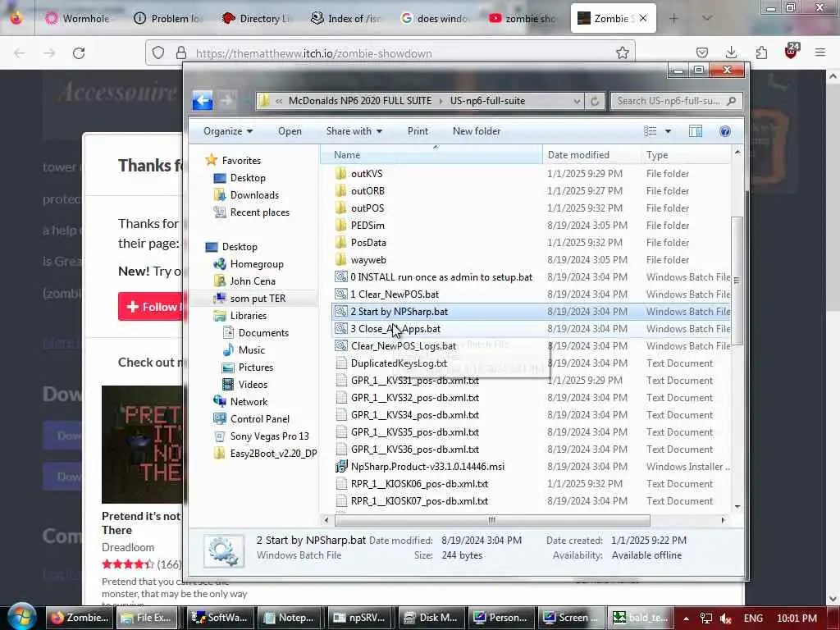The image size is (840, 630).
Task: Select the wayweb folder
Action: click(368, 260)
